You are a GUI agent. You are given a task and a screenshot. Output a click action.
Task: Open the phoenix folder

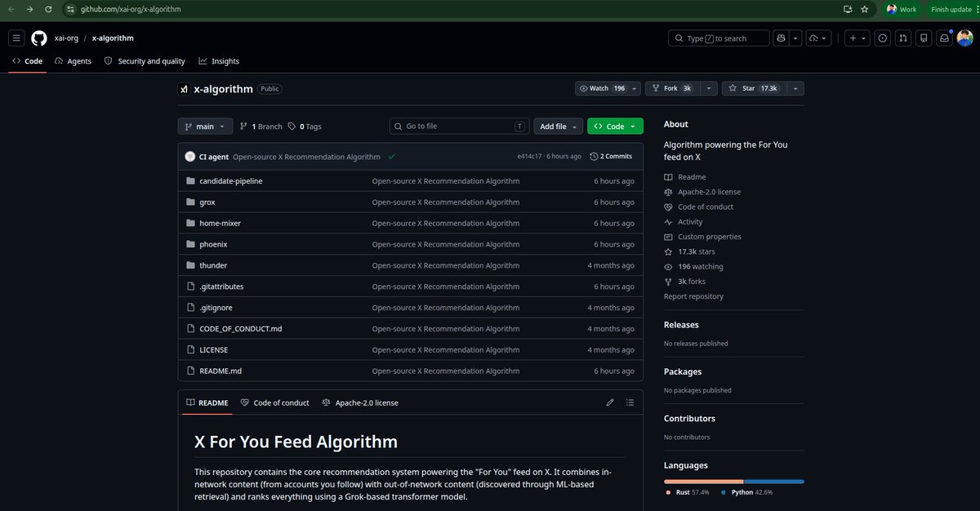[x=213, y=244]
